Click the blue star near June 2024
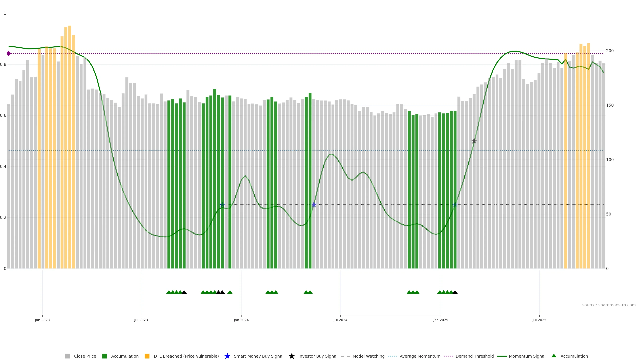 pos(314,205)
